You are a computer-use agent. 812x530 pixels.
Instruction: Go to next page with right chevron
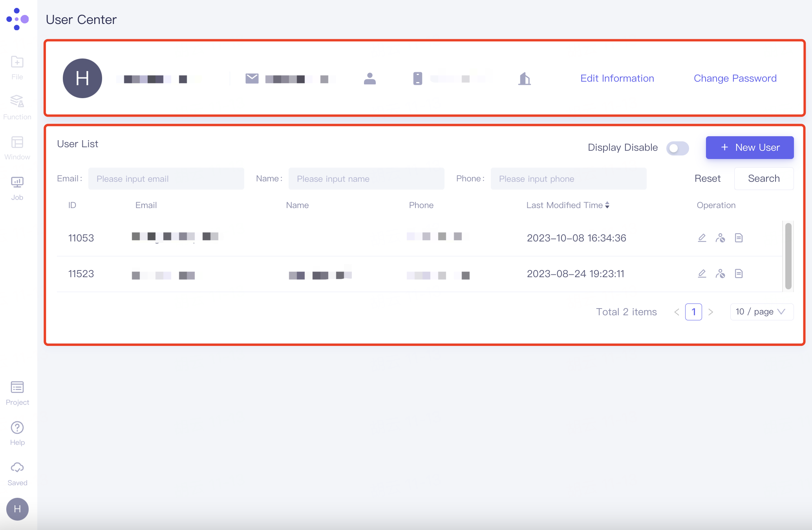(711, 312)
